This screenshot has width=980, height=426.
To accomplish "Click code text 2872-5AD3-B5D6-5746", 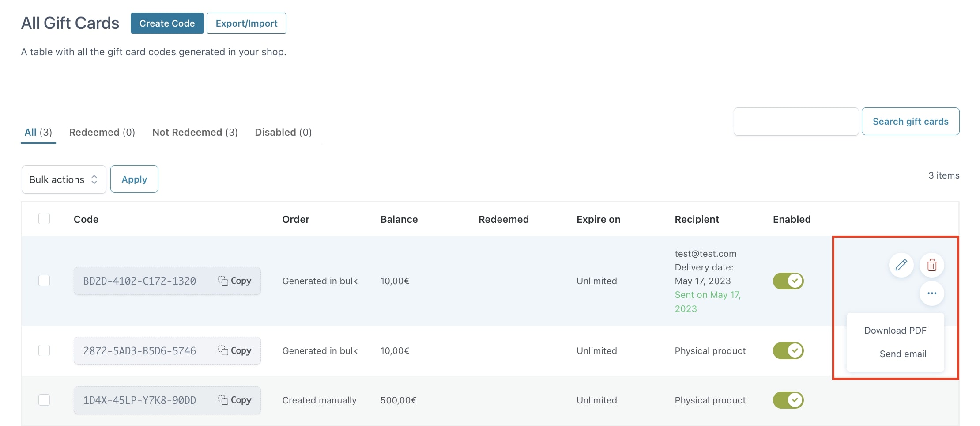I will [139, 351].
